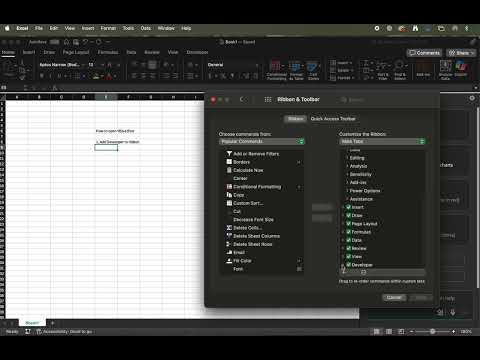Uncheck the Draw tab checkbox
The image size is (480, 360).
tap(348, 215)
